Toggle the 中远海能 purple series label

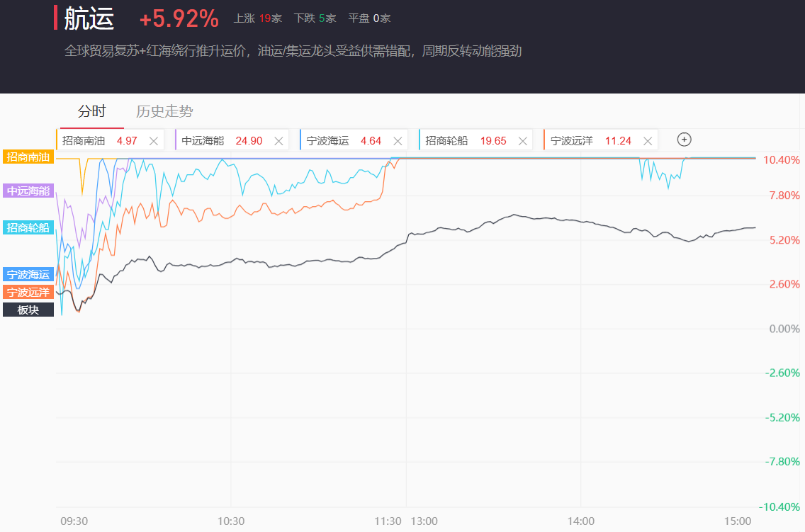pos(28,191)
